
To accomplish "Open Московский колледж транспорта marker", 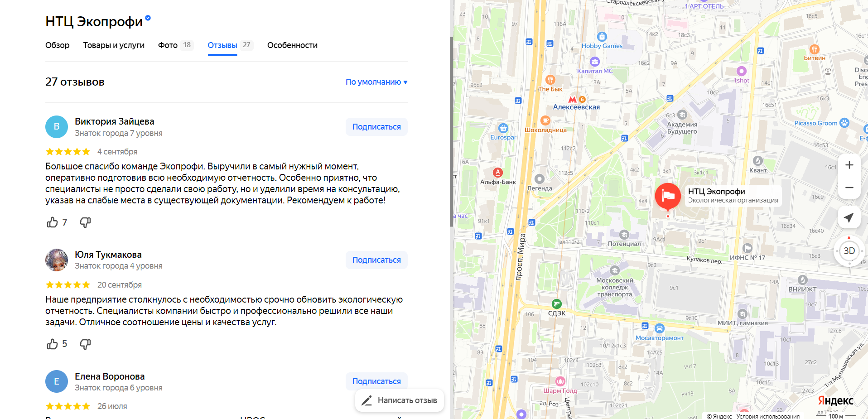I will [x=614, y=271].
